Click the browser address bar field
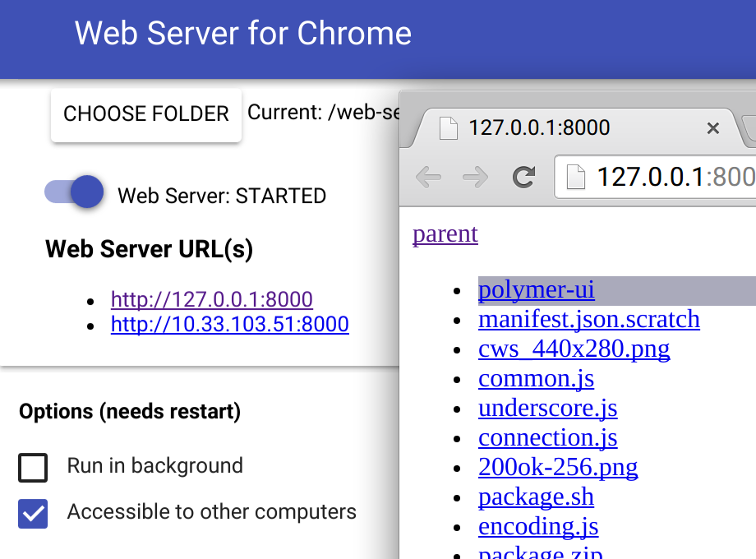This screenshot has width=756, height=559. coord(674,177)
